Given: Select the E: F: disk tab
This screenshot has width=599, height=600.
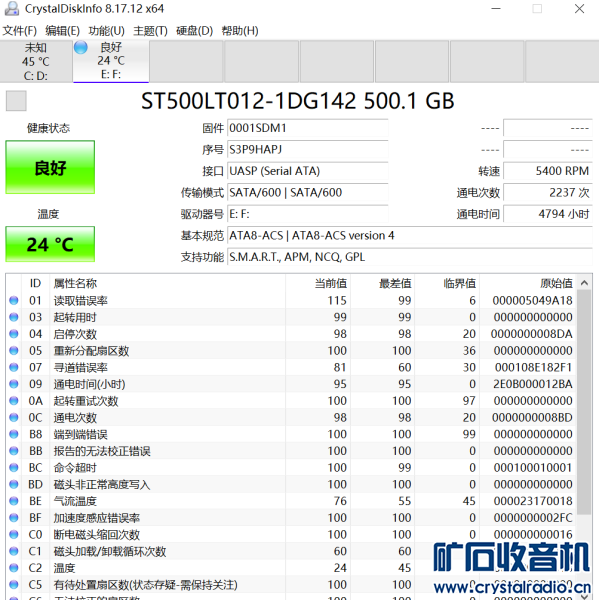Looking at the screenshot, I should tap(111, 61).
